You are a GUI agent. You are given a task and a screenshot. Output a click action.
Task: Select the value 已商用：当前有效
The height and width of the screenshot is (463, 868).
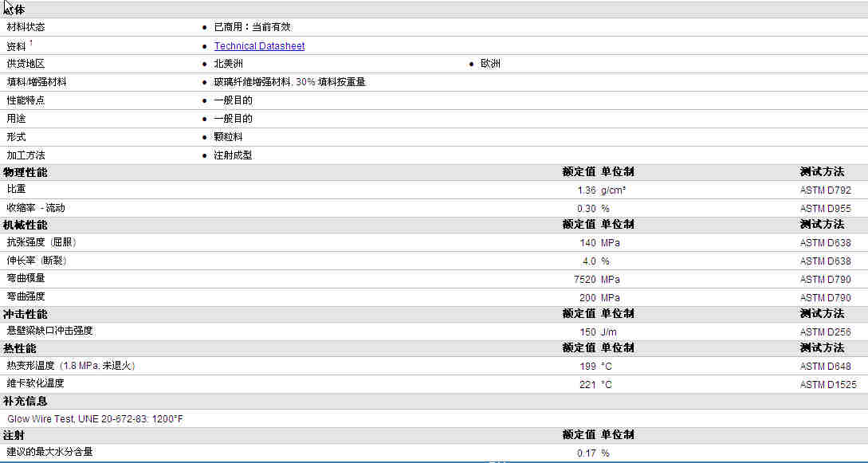[253, 26]
